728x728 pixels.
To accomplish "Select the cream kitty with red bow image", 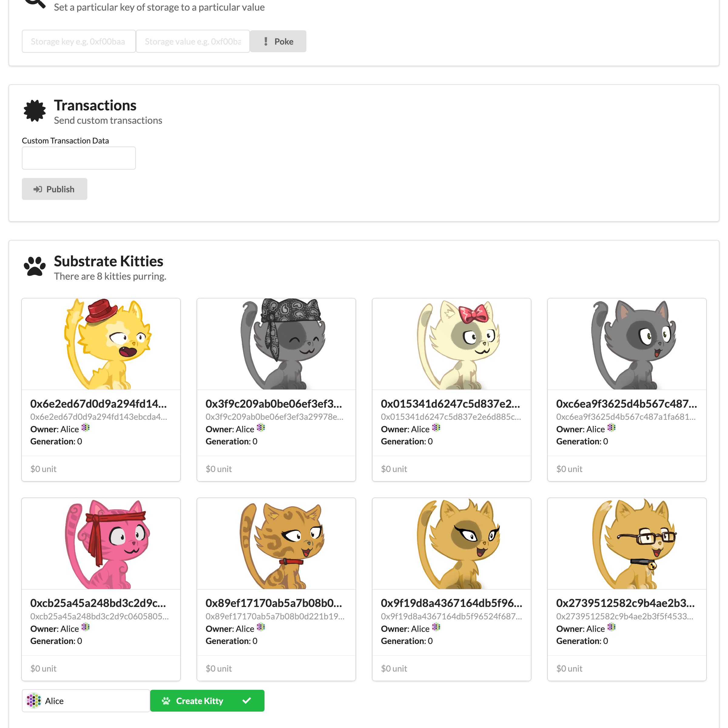I will [451, 344].
